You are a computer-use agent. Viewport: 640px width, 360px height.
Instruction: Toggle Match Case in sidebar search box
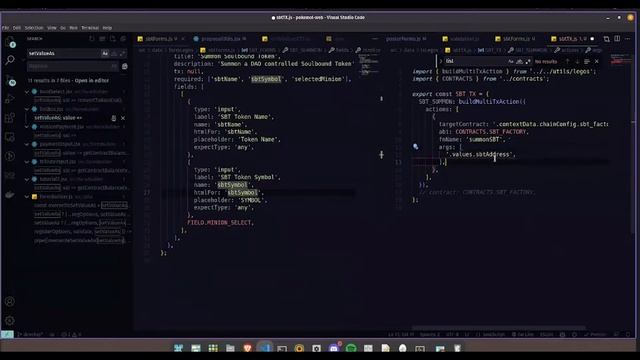pyautogui.click(x=105, y=53)
